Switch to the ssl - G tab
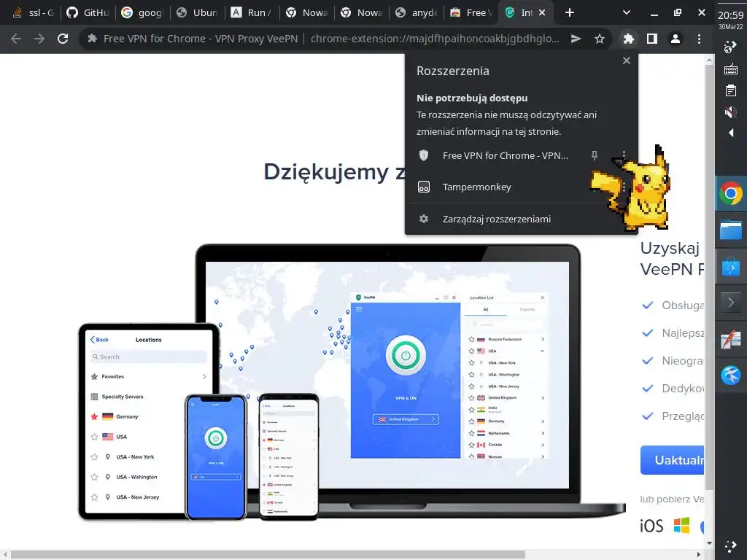Image resolution: width=747 pixels, height=560 pixels. [32, 13]
